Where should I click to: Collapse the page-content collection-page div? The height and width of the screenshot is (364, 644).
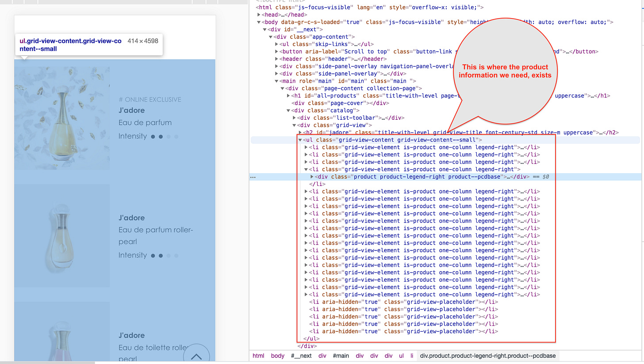(x=283, y=88)
